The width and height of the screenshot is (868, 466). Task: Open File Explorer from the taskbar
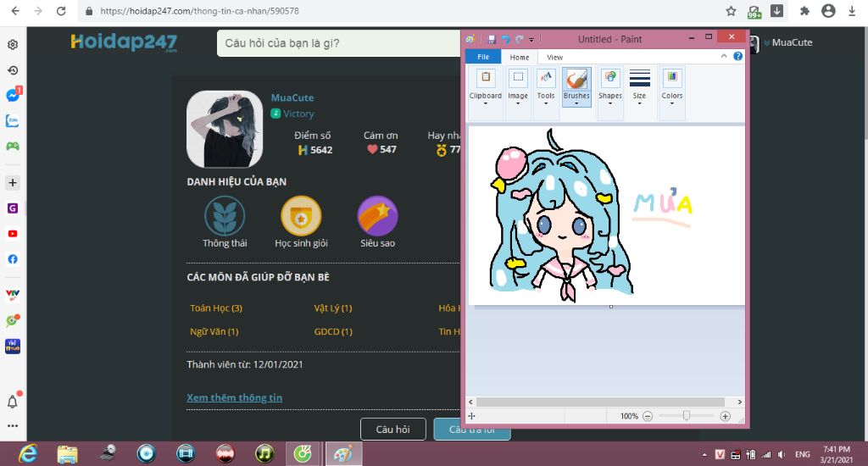[x=68, y=454]
